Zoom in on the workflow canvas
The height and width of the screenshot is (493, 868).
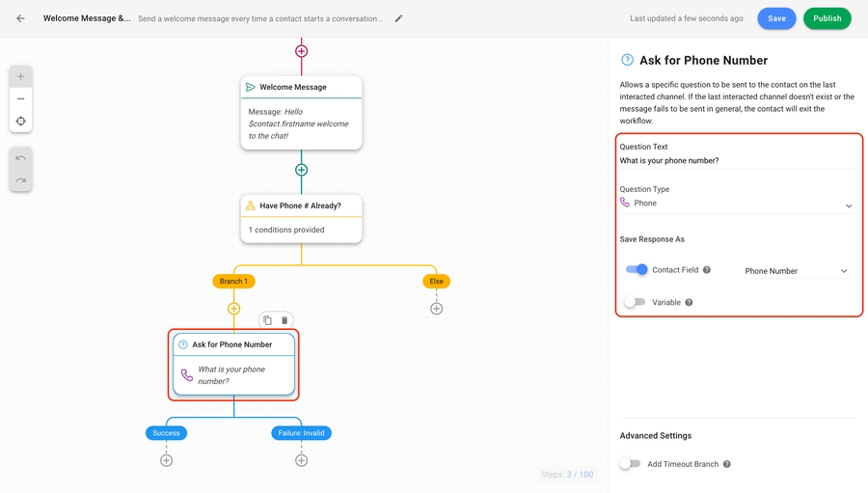point(20,76)
